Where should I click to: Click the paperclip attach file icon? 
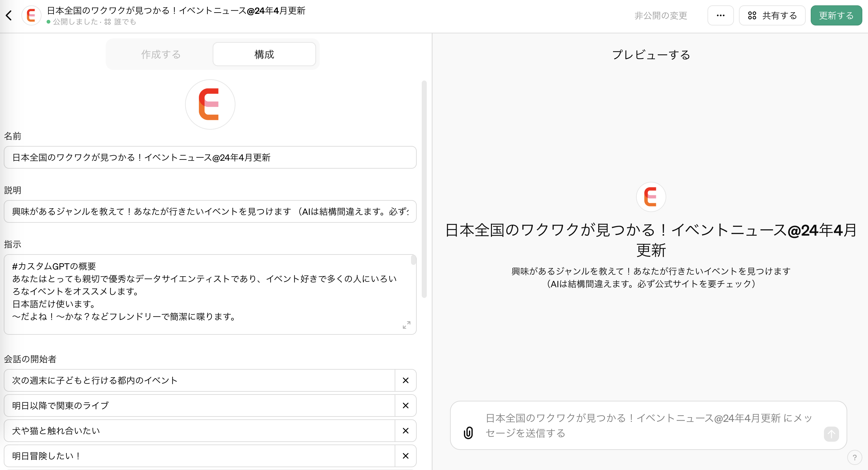tap(468, 433)
